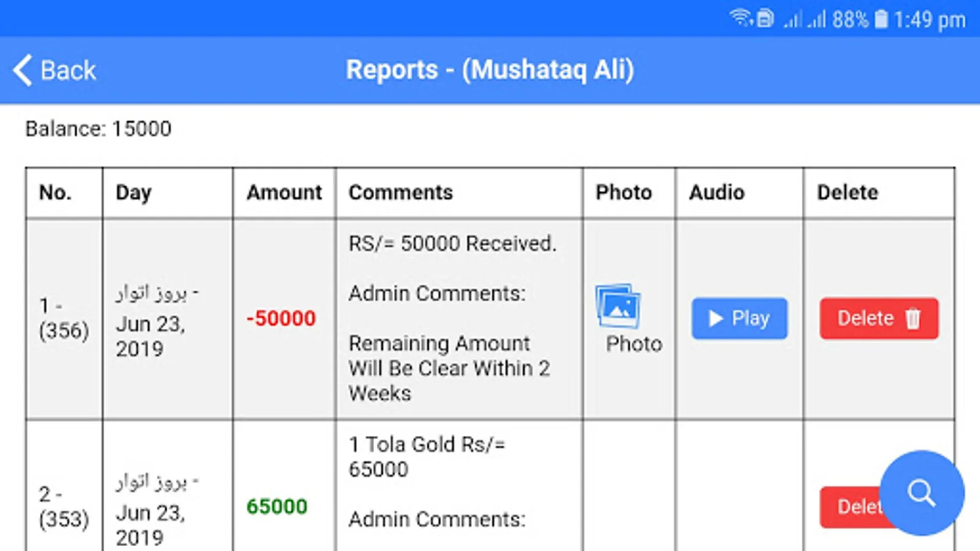The height and width of the screenshot is (551, 980).
Task: Select the RS/= 50000 Received comment
Action: pyautogui.click(x=453, y=244)
